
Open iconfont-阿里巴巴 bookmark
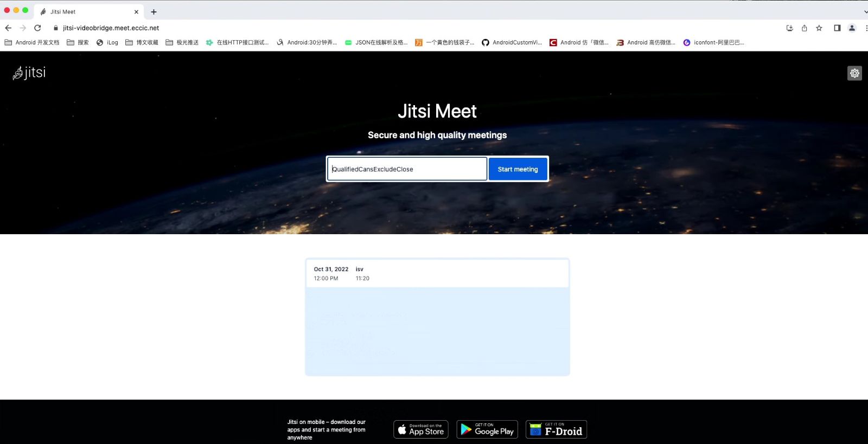tap(713, 42)
